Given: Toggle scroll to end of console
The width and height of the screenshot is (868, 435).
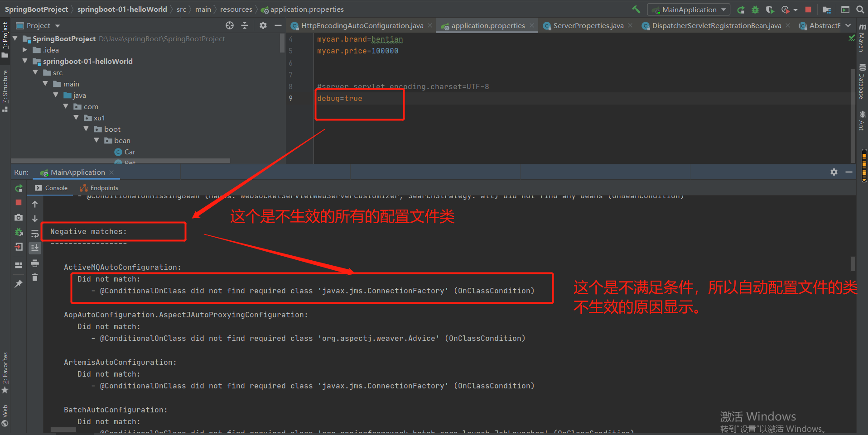Looking at the screenshot, I should click(35, 248).
